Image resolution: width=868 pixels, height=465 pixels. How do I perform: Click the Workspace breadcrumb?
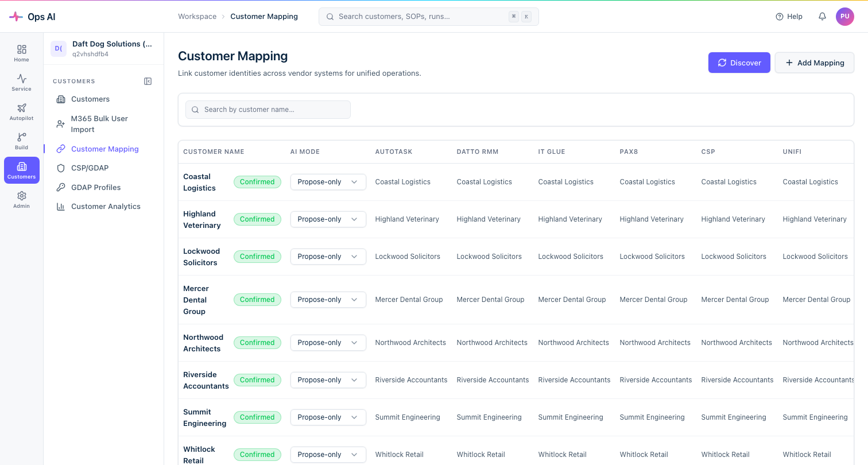click(x=197, y=17)
